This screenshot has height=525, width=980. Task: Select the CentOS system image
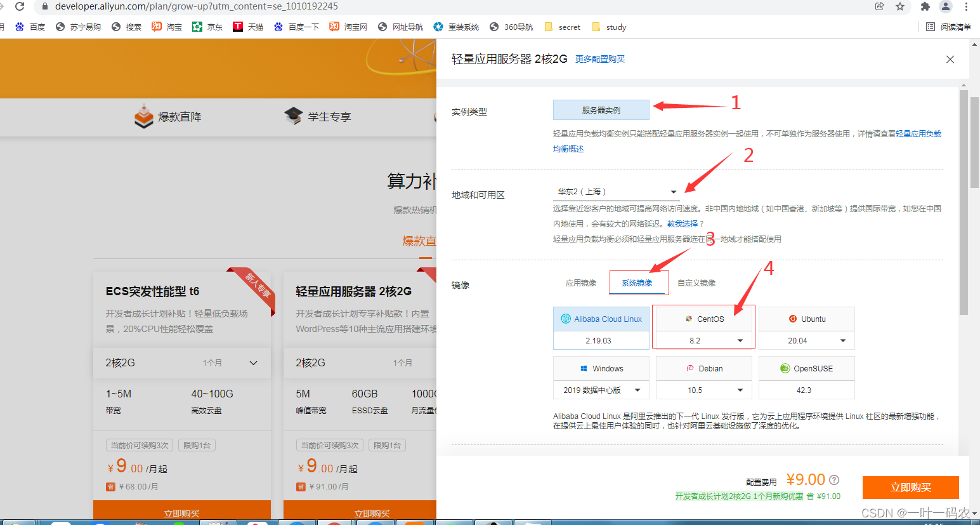click(x=704, y=319)
